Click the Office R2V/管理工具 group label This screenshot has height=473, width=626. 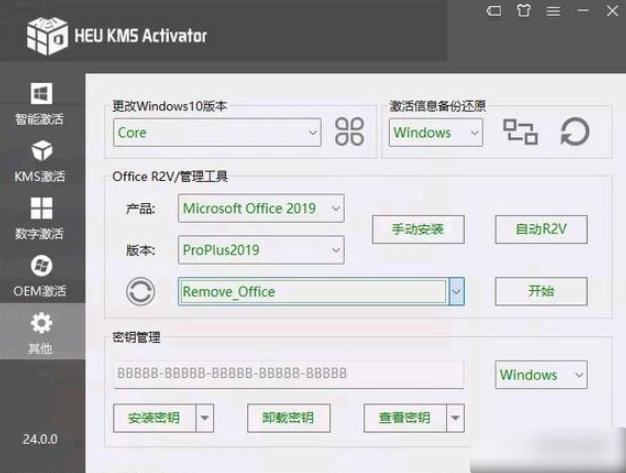coord(170,176)
